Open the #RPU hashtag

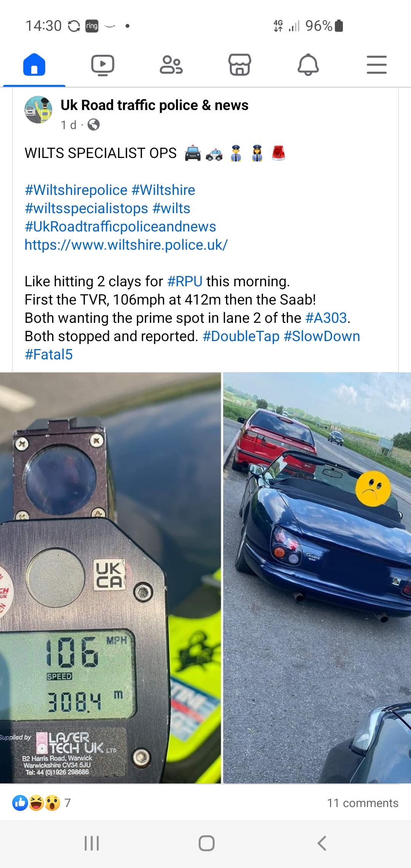185,281
